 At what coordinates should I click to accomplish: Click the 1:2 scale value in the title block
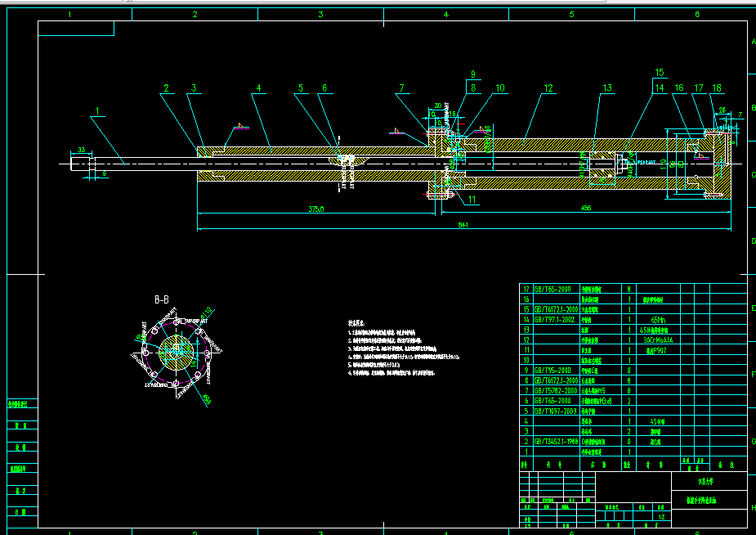pos(661,517)
